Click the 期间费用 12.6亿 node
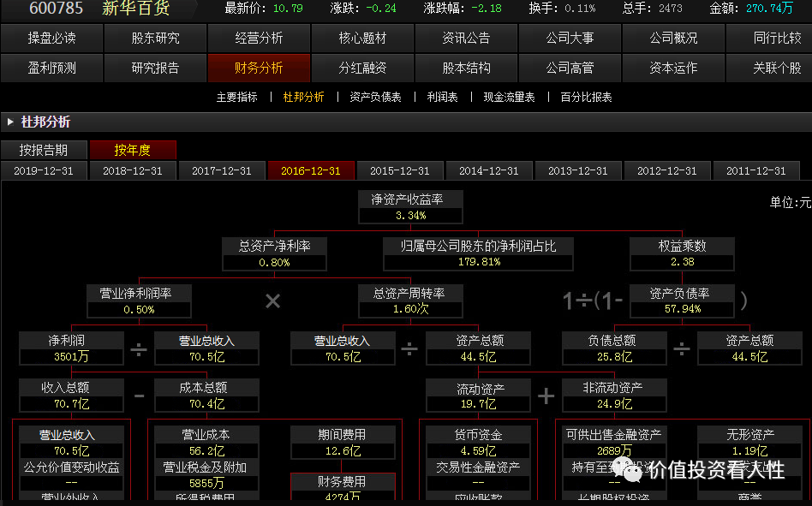This screenshot has width=812, height=506. coord(343,443)
